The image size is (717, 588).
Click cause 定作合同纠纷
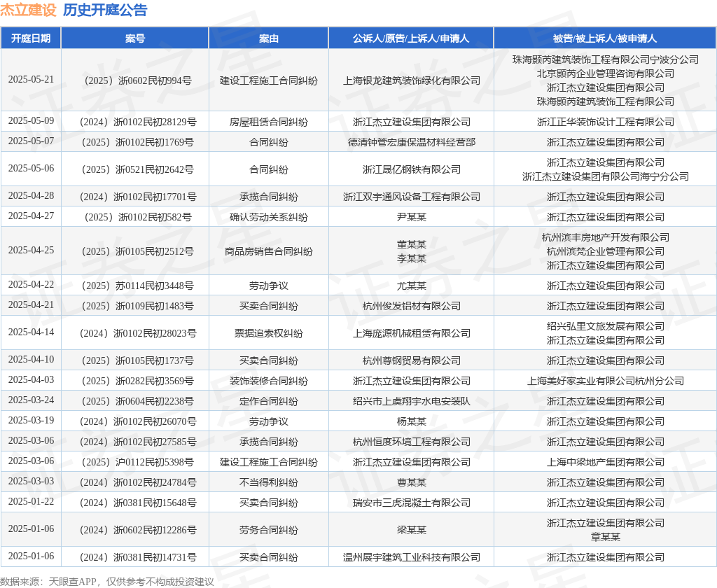click(268, 401)
